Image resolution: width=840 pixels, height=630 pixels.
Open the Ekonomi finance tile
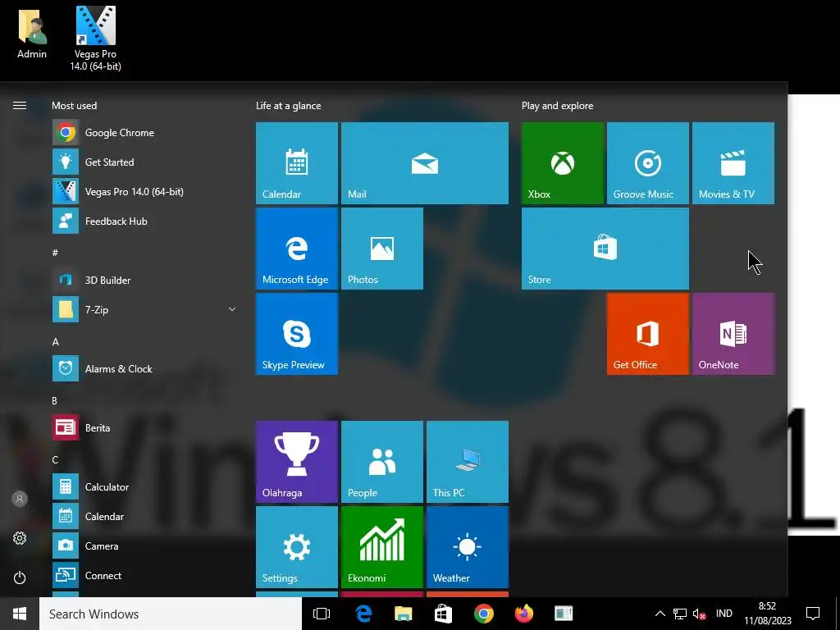[x=382, y=547]
